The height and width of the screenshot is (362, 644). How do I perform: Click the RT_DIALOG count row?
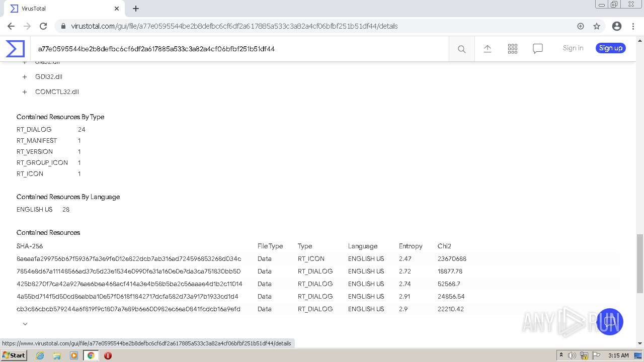(51, 130)
